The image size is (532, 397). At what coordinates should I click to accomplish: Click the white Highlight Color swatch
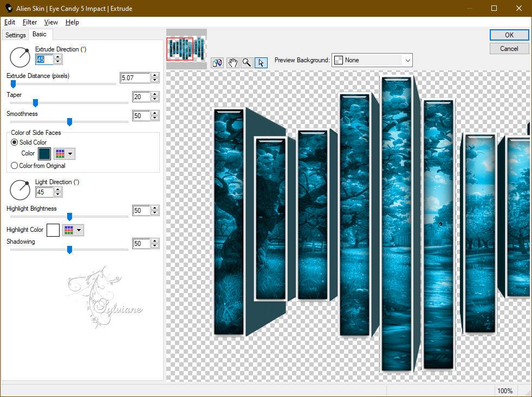tap(53, 230)
